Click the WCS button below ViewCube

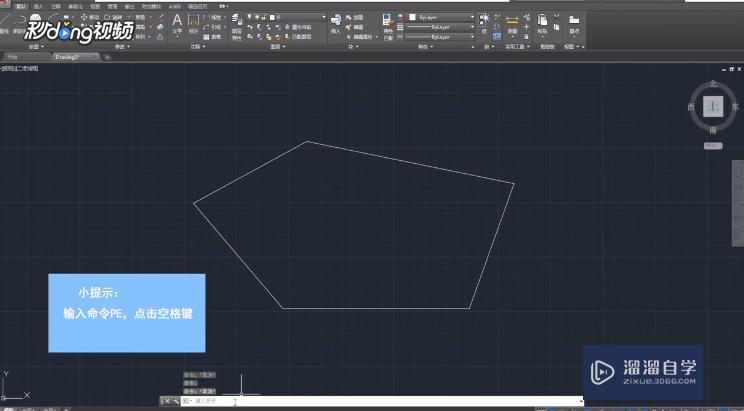tap(713, 146)
